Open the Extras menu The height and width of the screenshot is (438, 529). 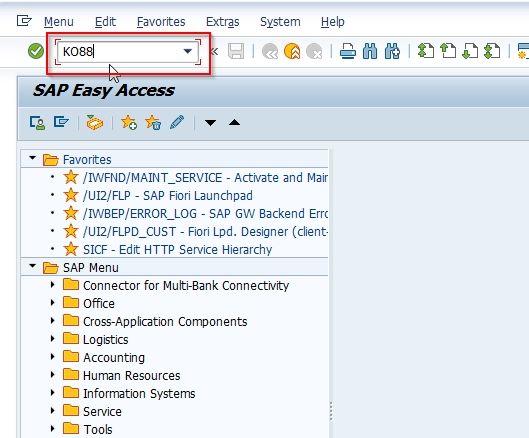point(222,22)
